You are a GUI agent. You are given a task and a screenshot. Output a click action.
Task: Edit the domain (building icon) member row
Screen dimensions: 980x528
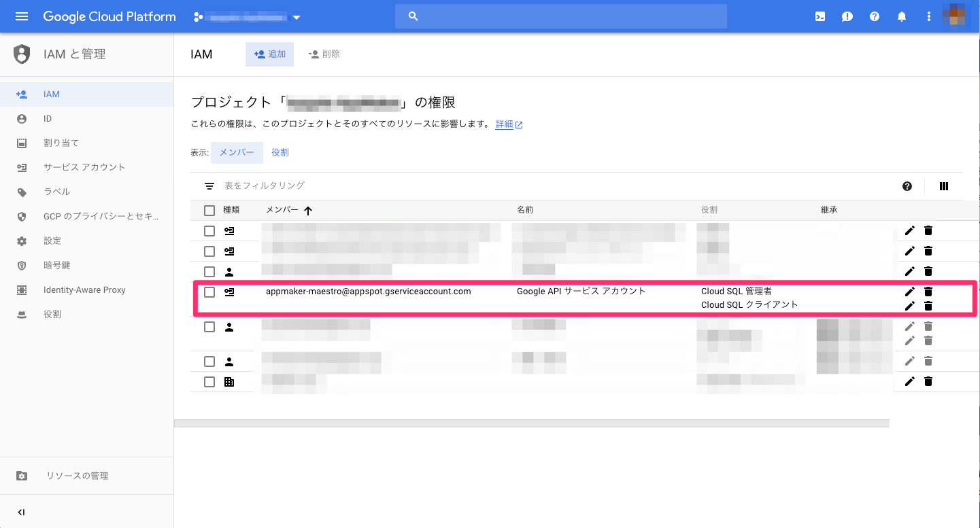click(x=910, y=381)
